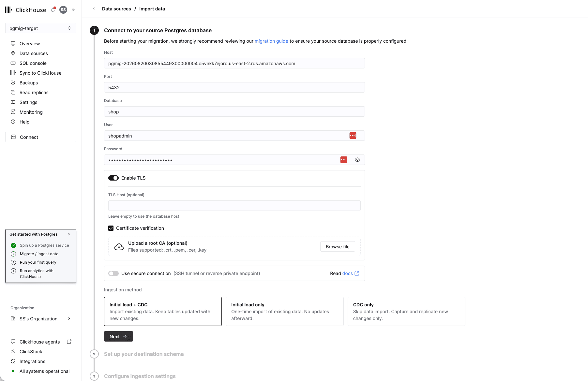Click the Help question mark icon
The height and width of the screenshot is (381, 588).
pyautogui.click(x=13, y=122)
